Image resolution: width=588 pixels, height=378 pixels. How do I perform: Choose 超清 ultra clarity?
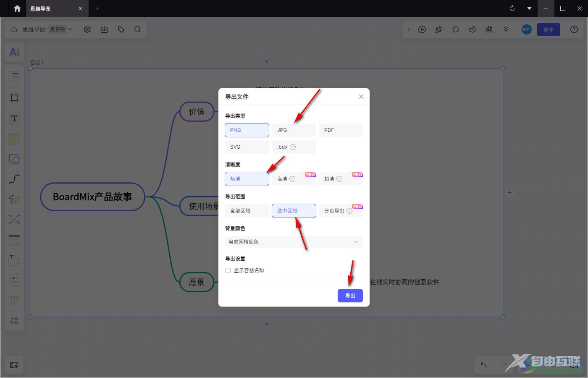[x=341, y=179]
